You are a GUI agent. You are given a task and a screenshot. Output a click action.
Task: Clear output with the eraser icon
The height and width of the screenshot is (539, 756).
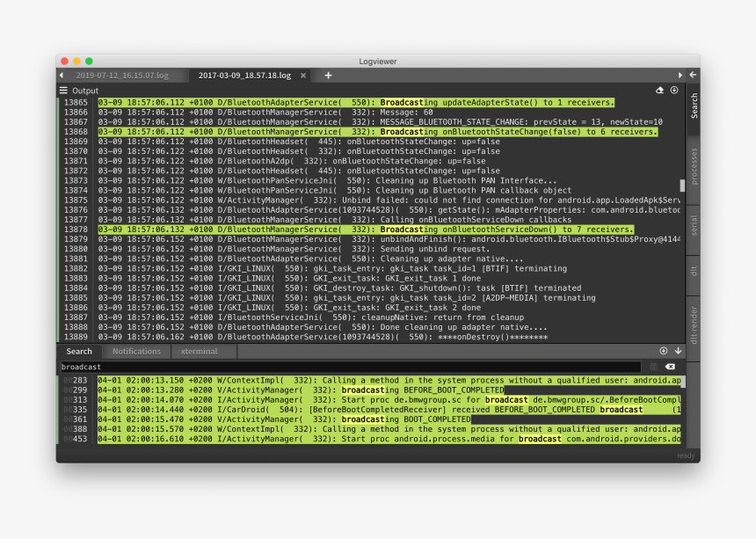tap(659, 91)
